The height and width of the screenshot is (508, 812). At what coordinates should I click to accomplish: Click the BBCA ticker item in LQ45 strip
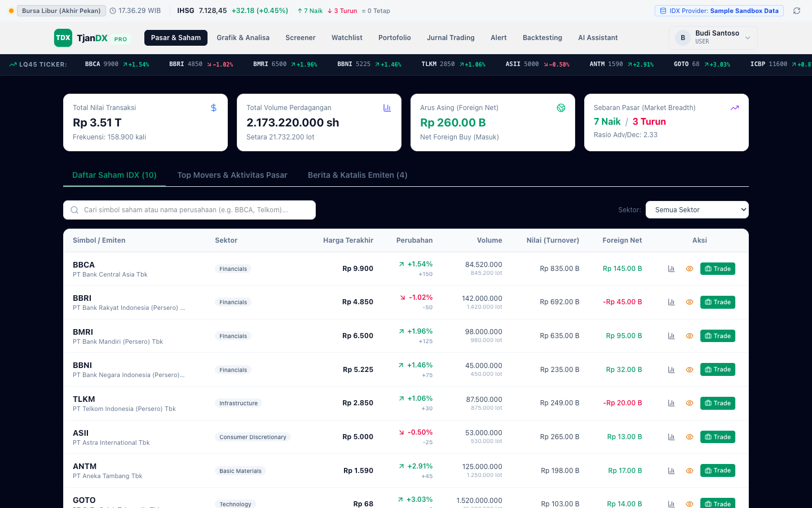[x=117, y=64]
